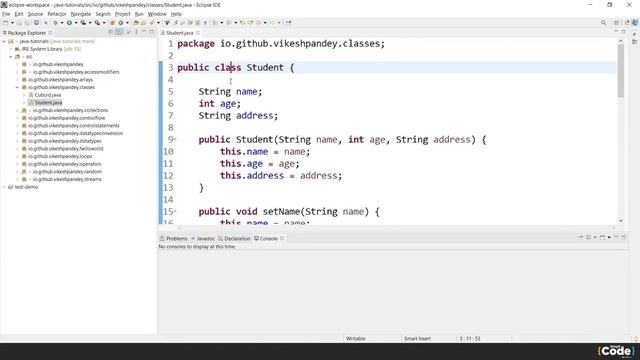
Task: Collapse the src folder node
Action: click(11, 57)
